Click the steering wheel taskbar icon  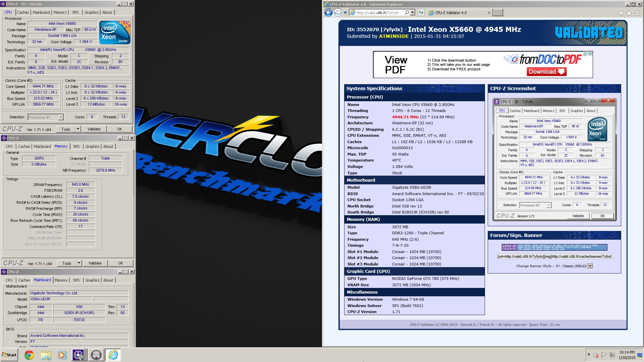(x=96, y=355)
